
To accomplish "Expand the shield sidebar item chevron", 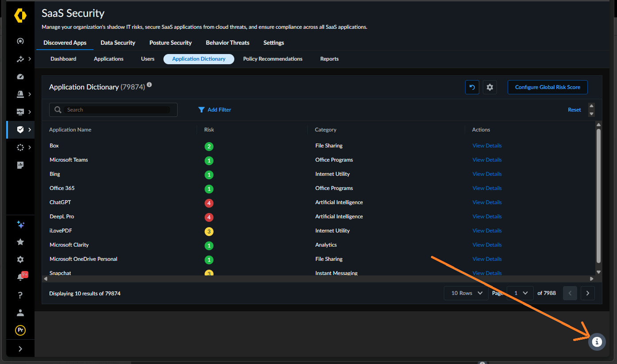I will click(x=30, y=130).
